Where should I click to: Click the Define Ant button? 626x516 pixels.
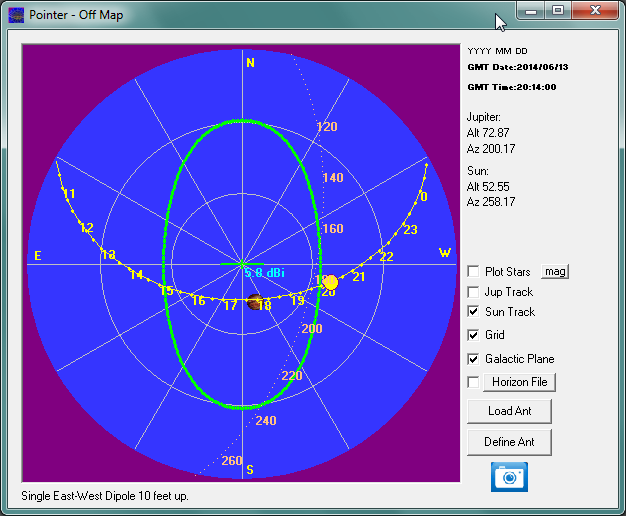tap(509, 442)
